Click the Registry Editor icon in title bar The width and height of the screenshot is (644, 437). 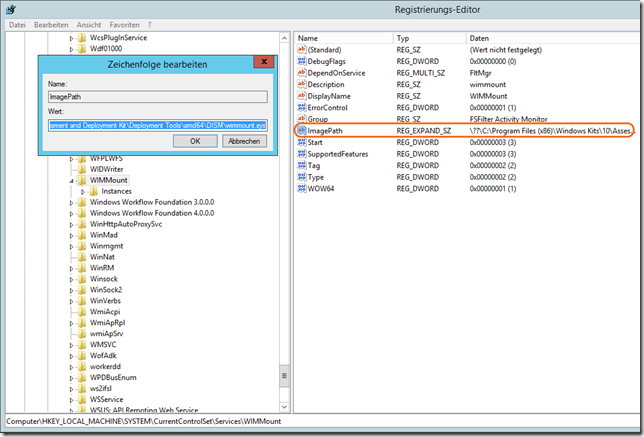[x=9, y=9]
